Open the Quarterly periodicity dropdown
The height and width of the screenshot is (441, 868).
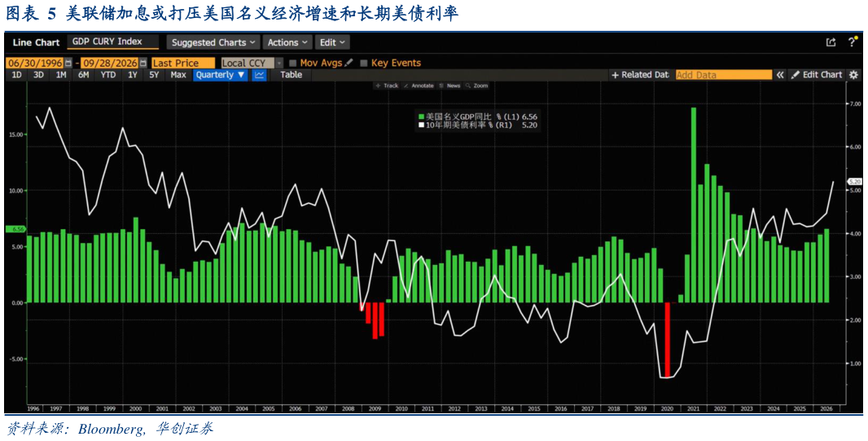[221, 75]
